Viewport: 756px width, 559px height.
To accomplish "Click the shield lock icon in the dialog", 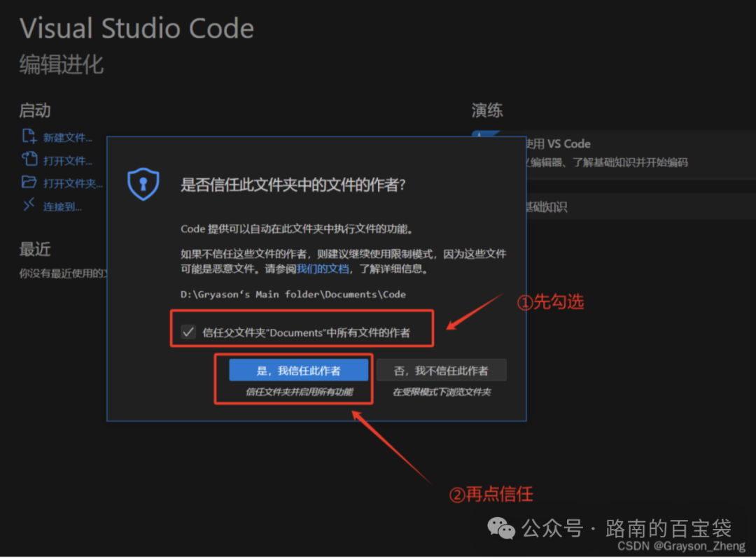I will click(143, 184).
